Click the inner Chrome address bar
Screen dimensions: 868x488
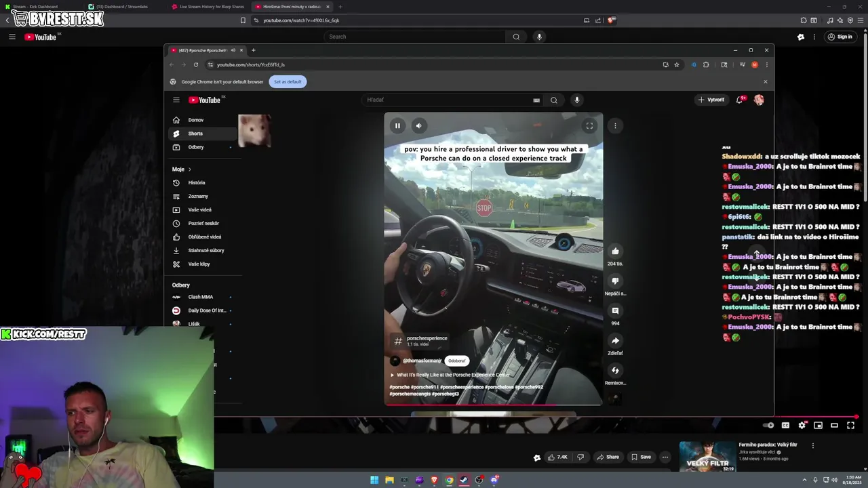pos(434,64)
